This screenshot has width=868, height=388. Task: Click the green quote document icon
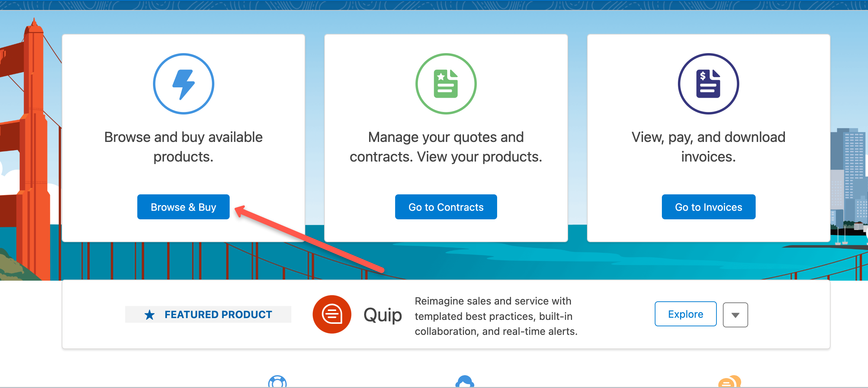(x=445, y=83)
